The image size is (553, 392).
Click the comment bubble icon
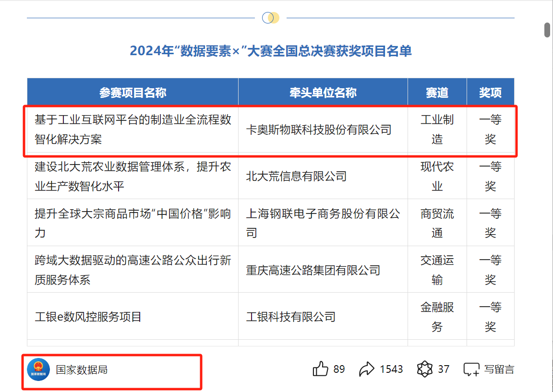tap(471, 369)
